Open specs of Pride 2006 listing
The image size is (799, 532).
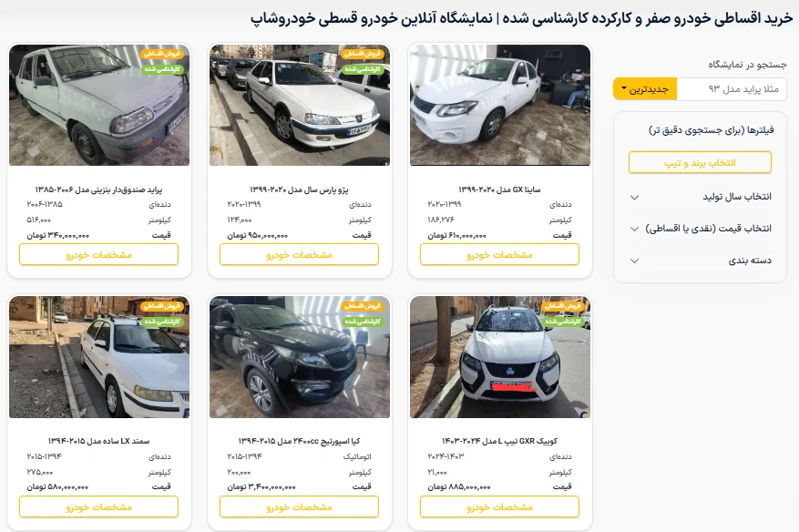99,254
